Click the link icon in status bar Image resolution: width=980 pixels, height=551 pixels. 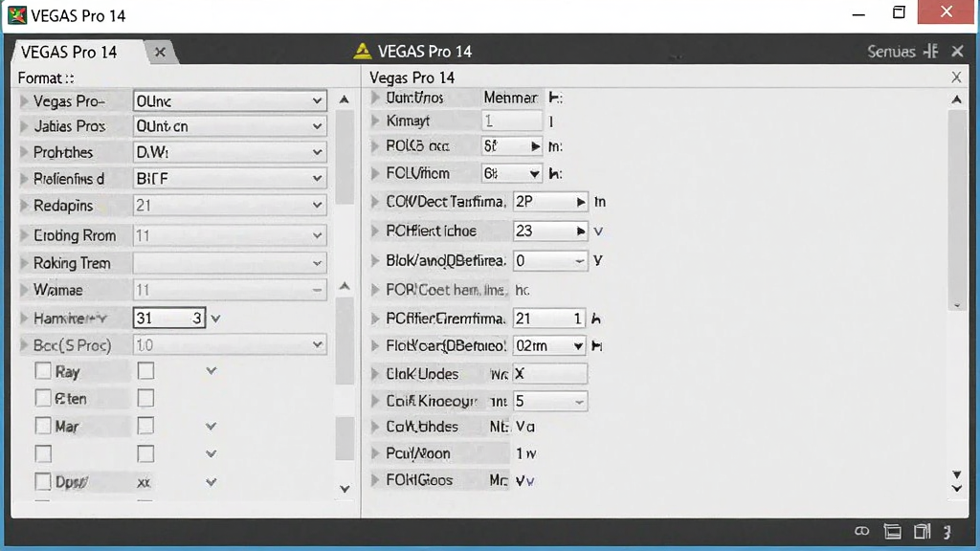click(862, 531)
